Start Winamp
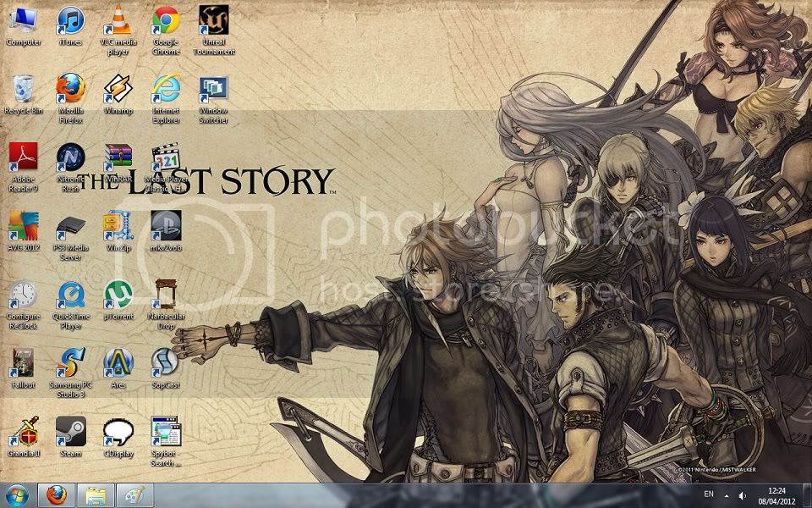Viewport: 812px width, 508px height. 116,89
